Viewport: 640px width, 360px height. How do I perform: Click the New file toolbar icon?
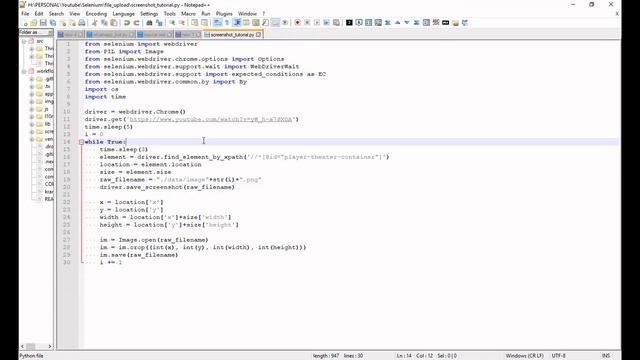click(24, 23)
